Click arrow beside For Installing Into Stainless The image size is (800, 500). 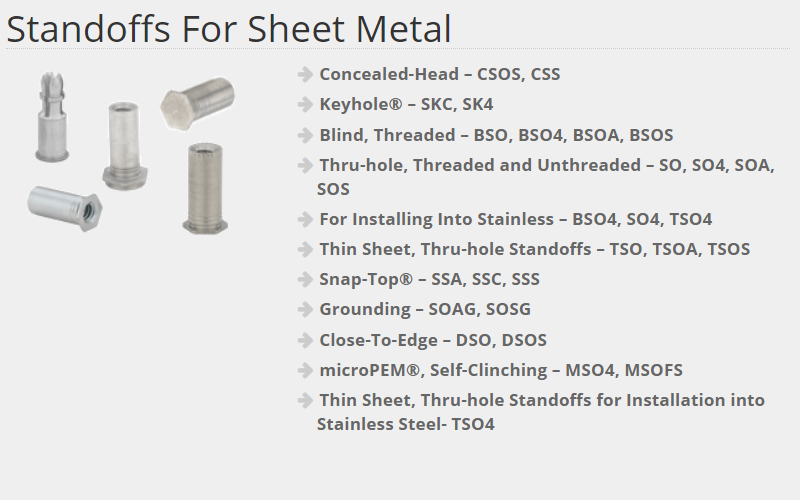pyautogui.click(x=305, y=219)
